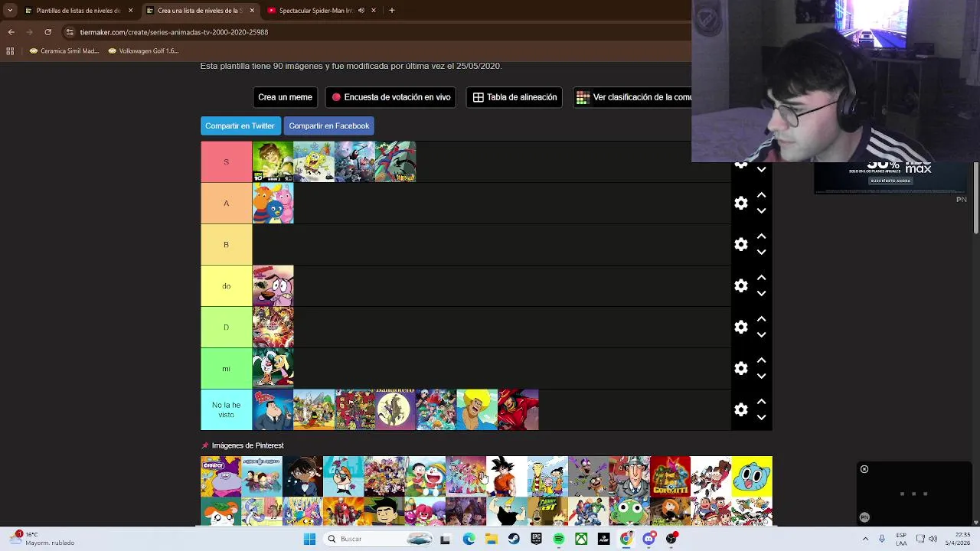Move D tier row up
Screen dimensions: 980x551
761,319
